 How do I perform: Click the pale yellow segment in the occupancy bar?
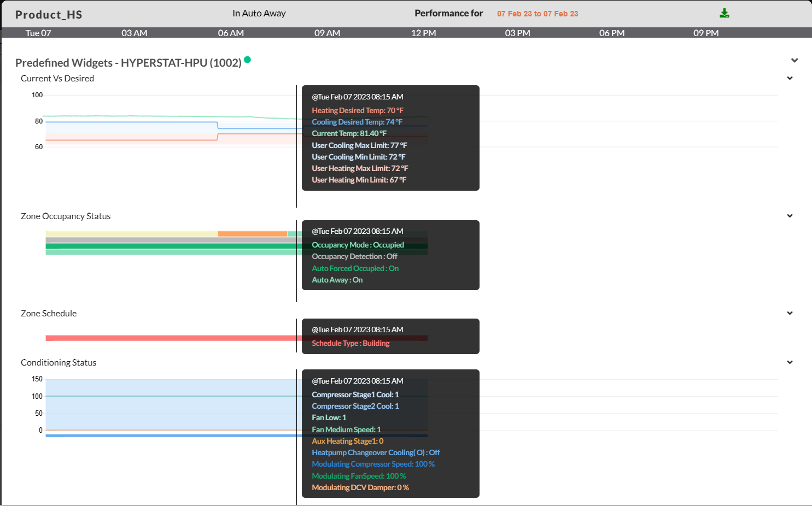131,234
